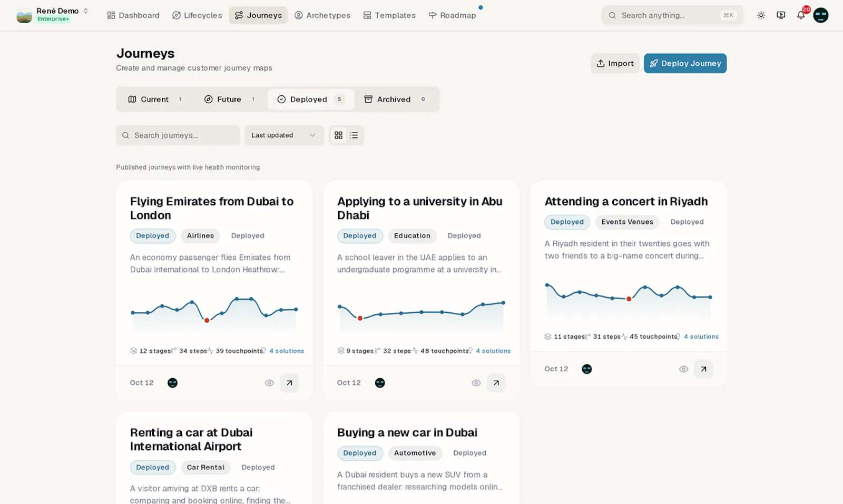This screenshot has width=843, height=504.
Task: Open Renting a car at Dubai International Airport title
Action: pyautogui.click(x=191, y=440)
